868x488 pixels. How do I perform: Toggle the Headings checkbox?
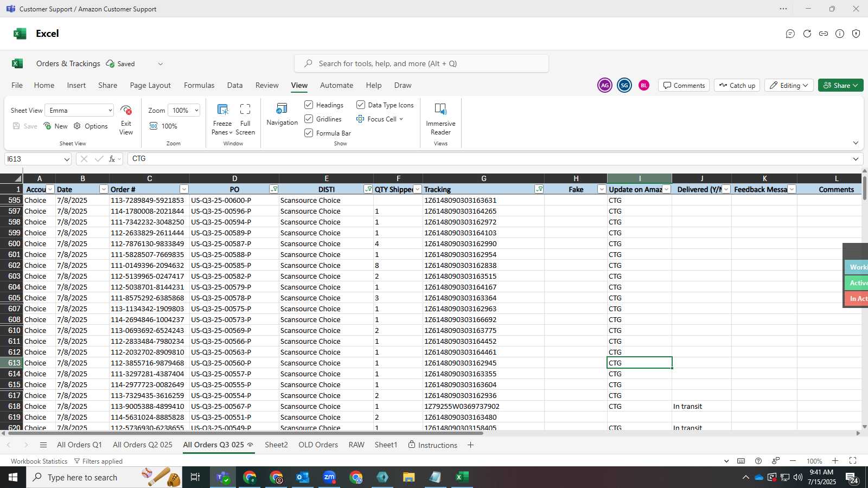point(309,105)
